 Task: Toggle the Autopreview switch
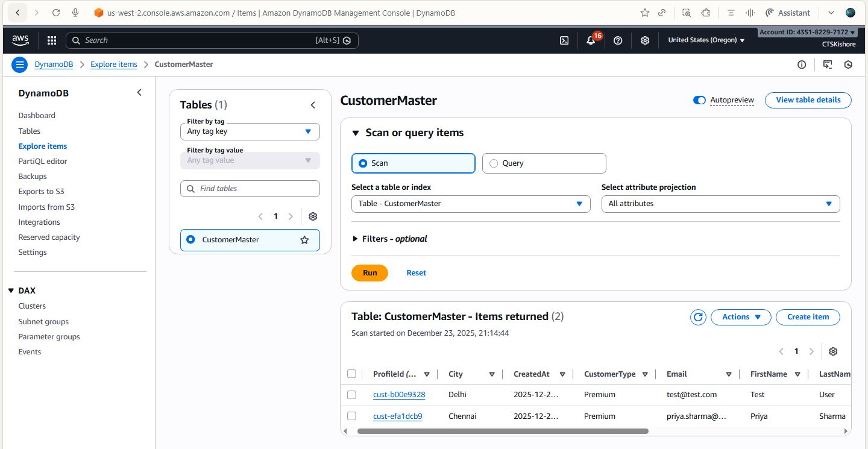[699, 100]
